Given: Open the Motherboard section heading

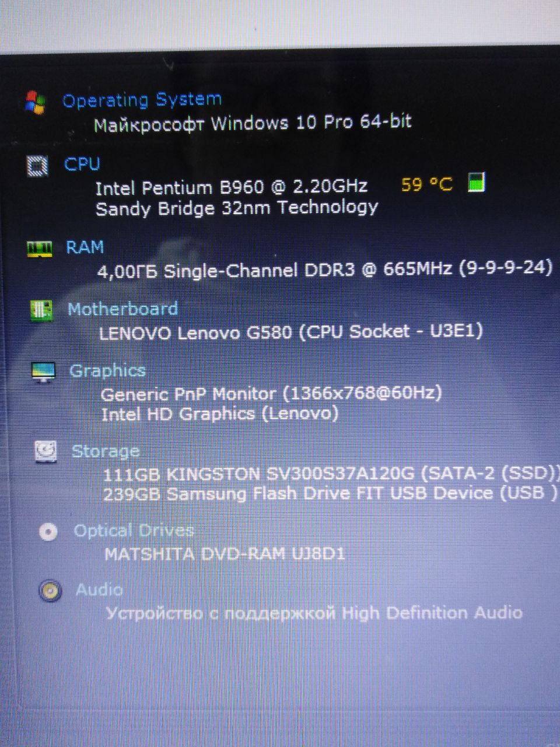Looking at the screenshot, I should [x=123, y=309].
